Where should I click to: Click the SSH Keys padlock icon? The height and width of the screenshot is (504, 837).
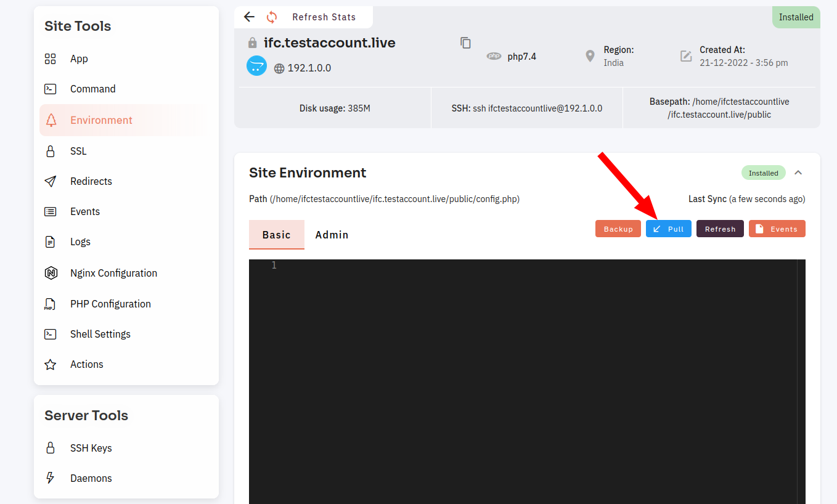pos(51,448)
